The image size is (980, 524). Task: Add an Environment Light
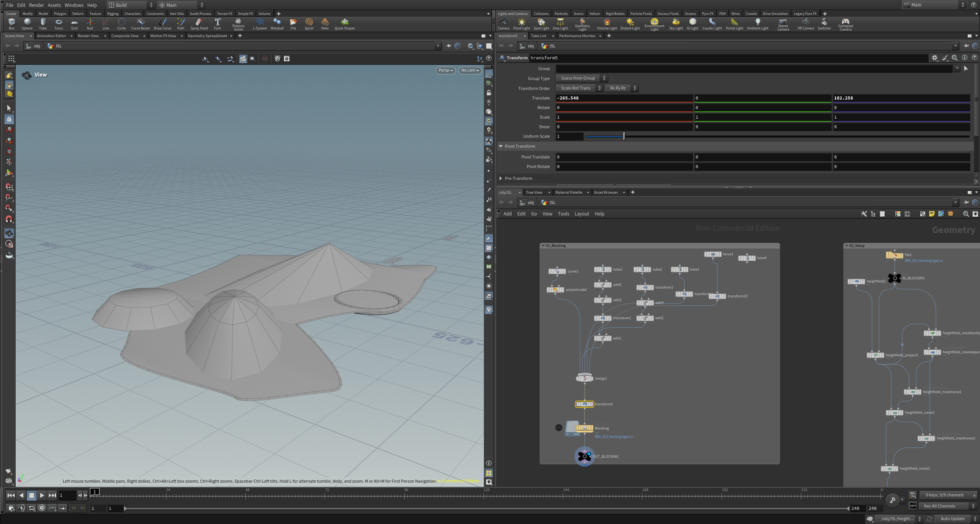(x=654, y=24)
